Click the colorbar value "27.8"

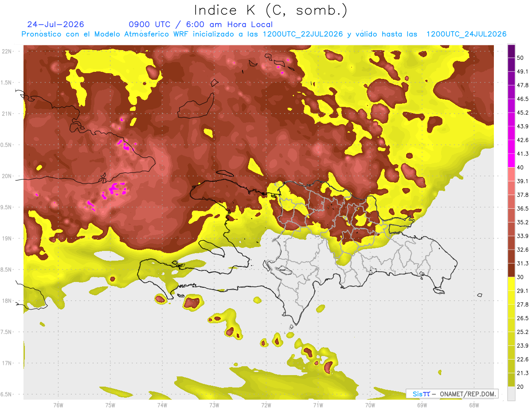tap(523, 305)
